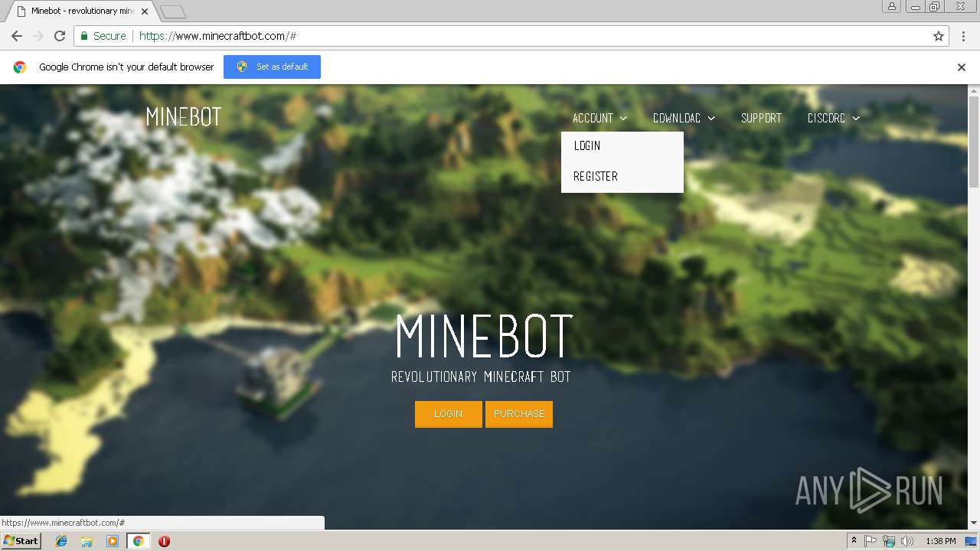Show hidden tray icons arrow
The width and height of the screenshot is (980, 551).
(854, 541)
